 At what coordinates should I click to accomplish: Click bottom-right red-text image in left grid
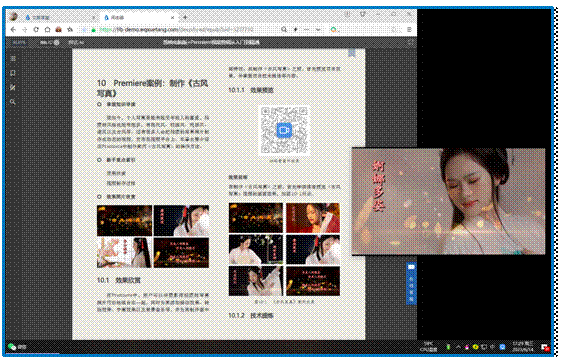(x=181, y=252)
